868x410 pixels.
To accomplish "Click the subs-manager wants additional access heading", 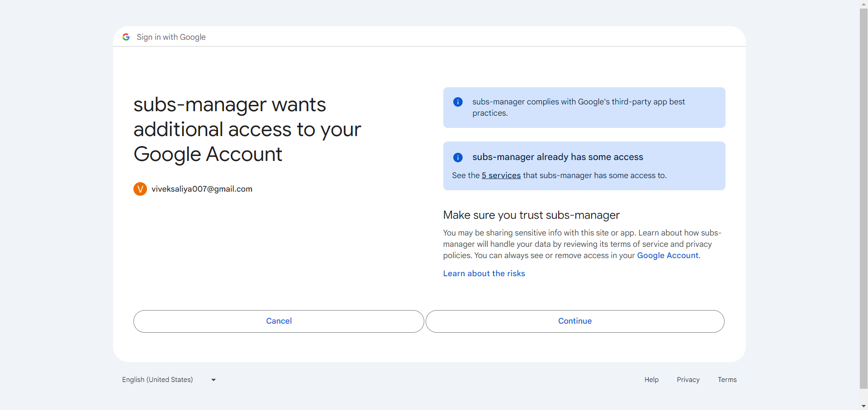I will coord(247,129).
